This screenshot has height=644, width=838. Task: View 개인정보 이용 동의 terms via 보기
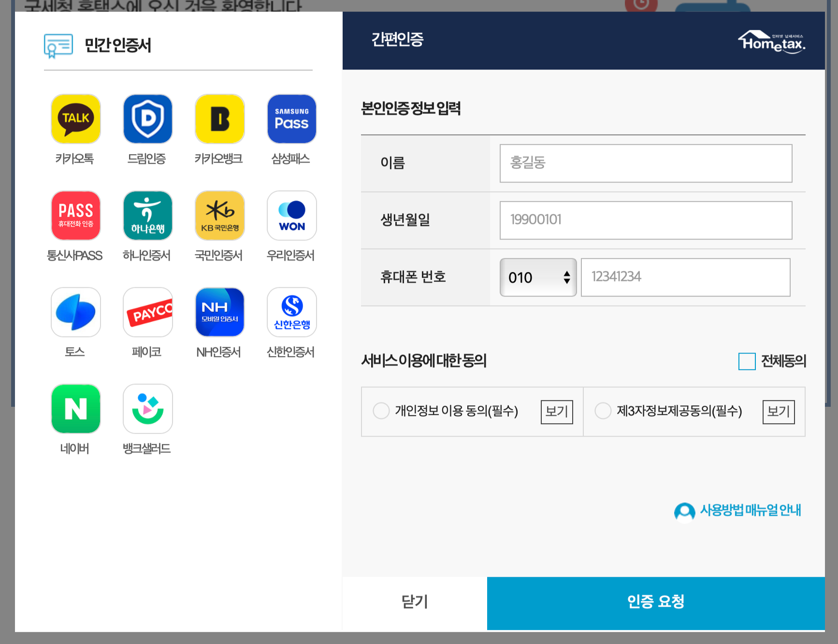557,412
